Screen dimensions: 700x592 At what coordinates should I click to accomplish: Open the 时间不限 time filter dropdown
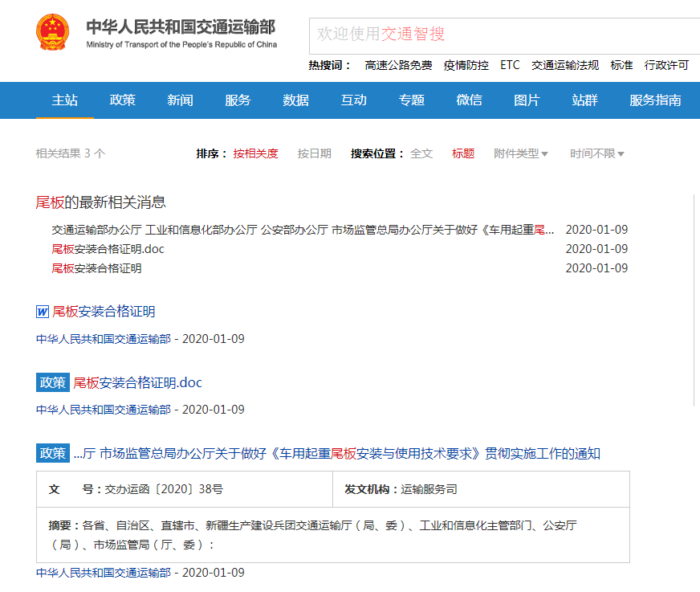pos(597,153)
